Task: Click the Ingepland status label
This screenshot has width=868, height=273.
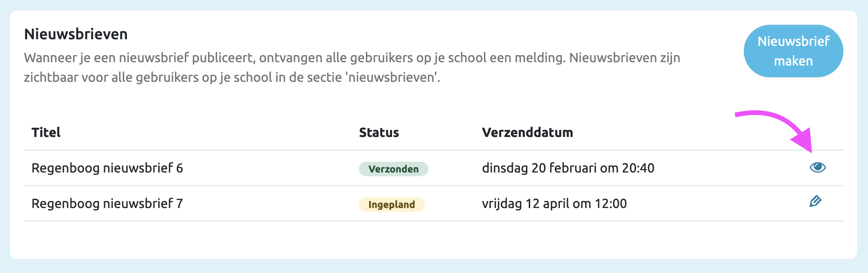Action: click(392, 204)
